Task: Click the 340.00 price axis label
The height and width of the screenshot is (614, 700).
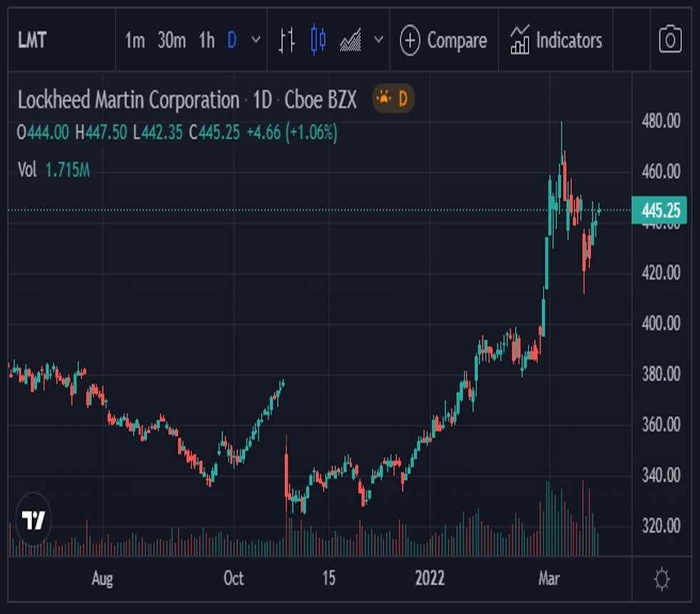Action: [661, 475]
